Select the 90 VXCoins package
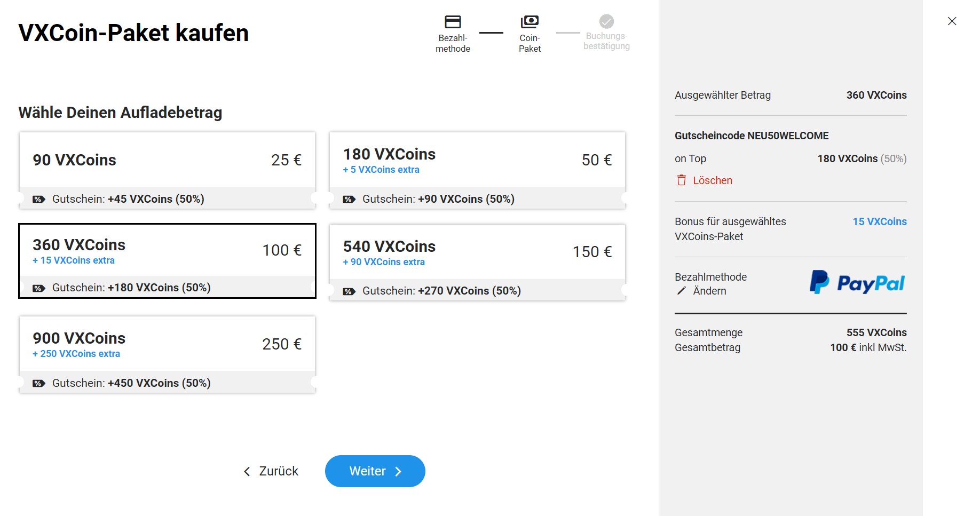980x516 pixels. click(x=168, y=160)
